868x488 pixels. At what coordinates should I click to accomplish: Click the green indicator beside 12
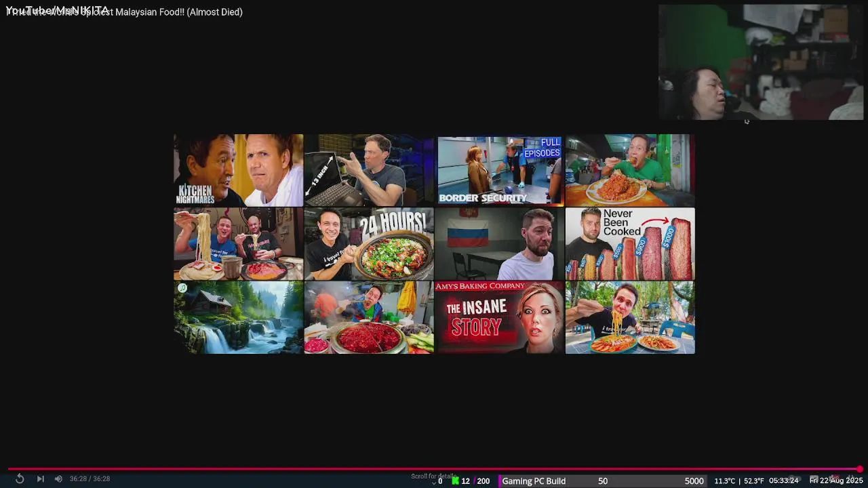click(456, 481)
